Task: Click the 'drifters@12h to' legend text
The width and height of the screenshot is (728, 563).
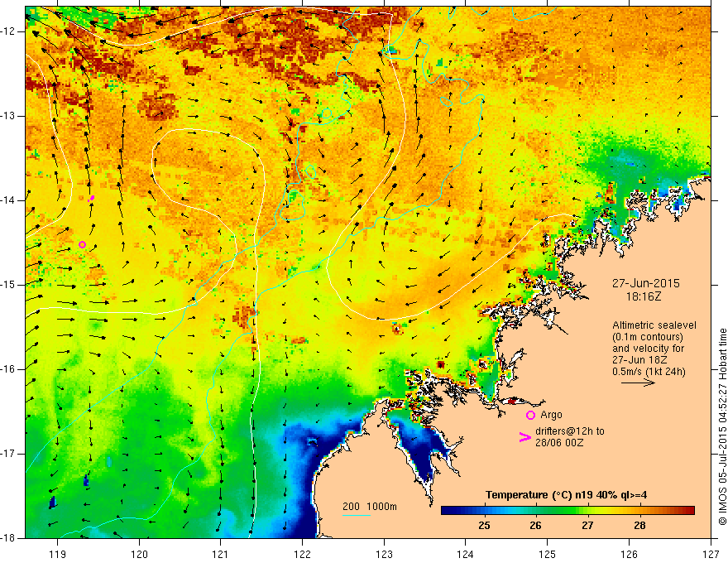Action: pyautogui.click(x=570, y=431)
